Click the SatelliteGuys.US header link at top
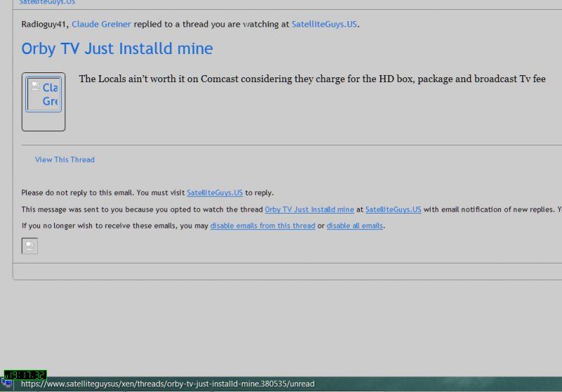Viewport: 562px width, 392px height. pos(47,2)
